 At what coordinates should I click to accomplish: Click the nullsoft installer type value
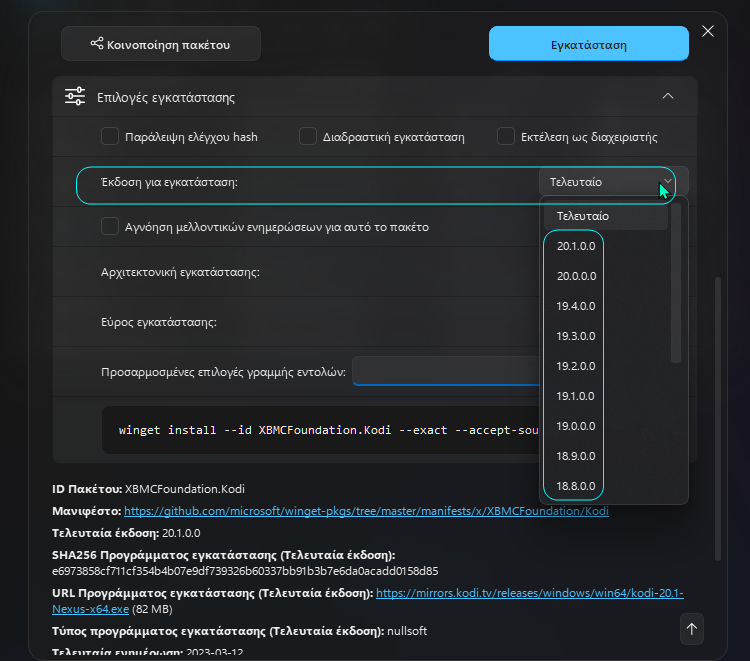[407, 631]
